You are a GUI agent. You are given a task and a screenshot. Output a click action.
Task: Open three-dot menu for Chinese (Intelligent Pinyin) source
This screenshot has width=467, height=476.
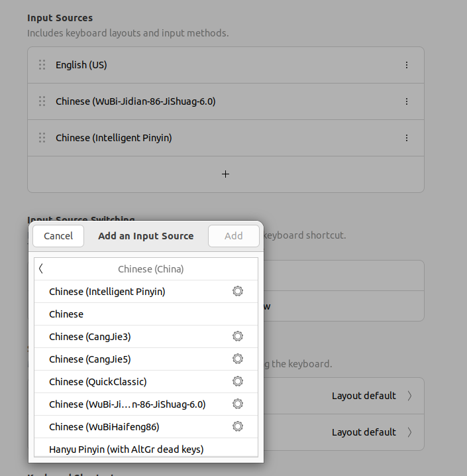pyautogui.click(x=406, y=138)
